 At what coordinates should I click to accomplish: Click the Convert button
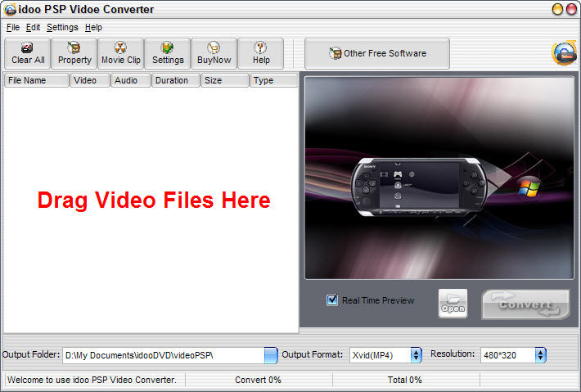[x=525, y=304]
